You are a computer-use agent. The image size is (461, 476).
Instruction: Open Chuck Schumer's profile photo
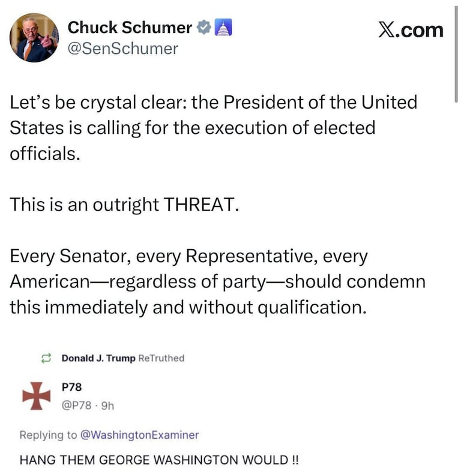click(34, 38)
